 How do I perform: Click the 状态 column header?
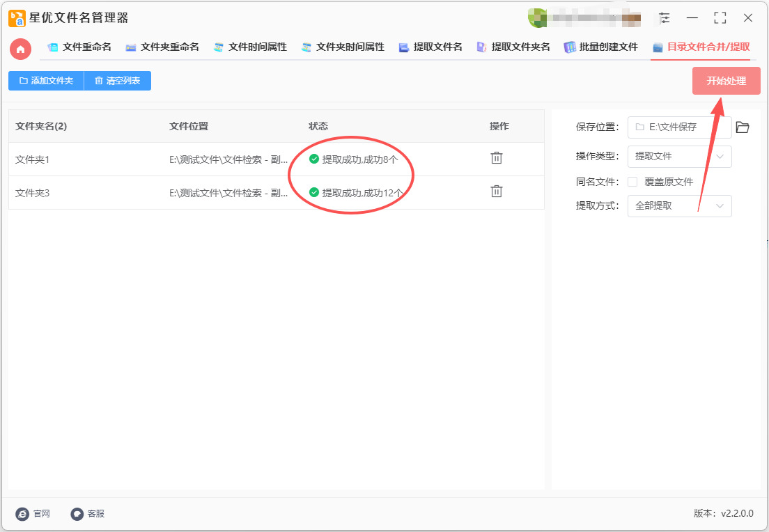click(x=318, y=126)
